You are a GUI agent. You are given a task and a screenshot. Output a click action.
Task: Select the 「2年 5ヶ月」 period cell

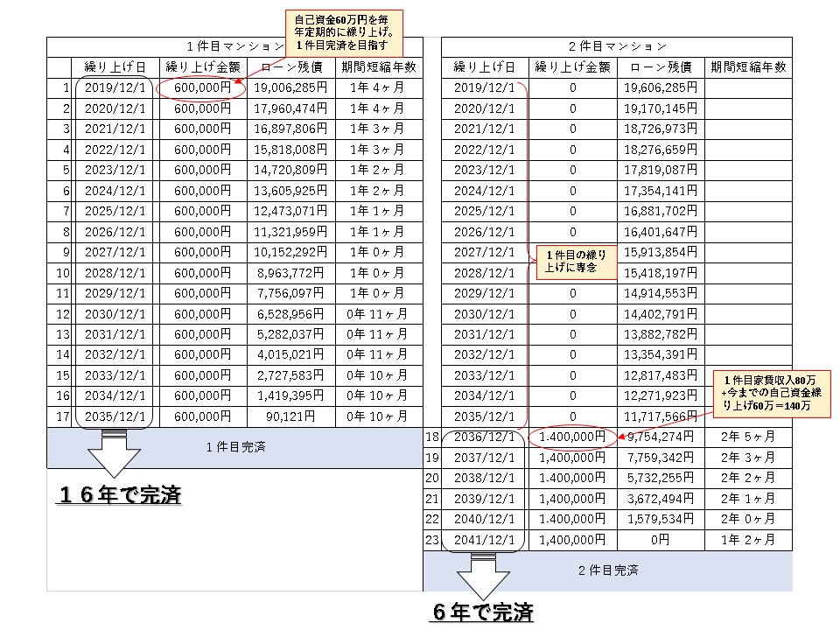pos(748,437)
